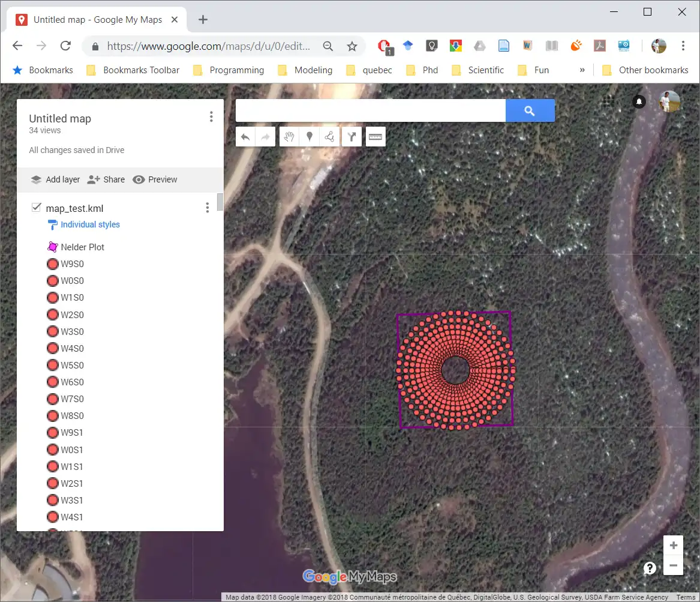
Task: Select the W1S0 marker item
Action: click(x=65, y=298)
